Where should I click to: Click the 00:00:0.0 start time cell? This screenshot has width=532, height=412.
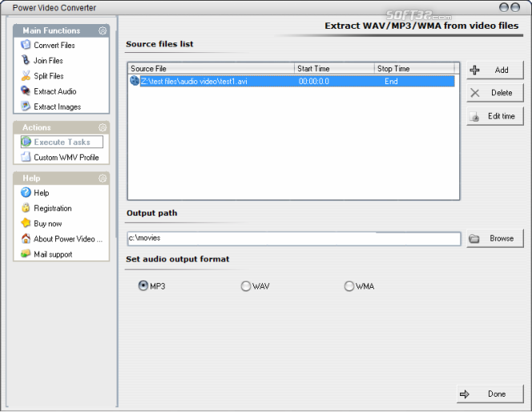tap(314, 82)
